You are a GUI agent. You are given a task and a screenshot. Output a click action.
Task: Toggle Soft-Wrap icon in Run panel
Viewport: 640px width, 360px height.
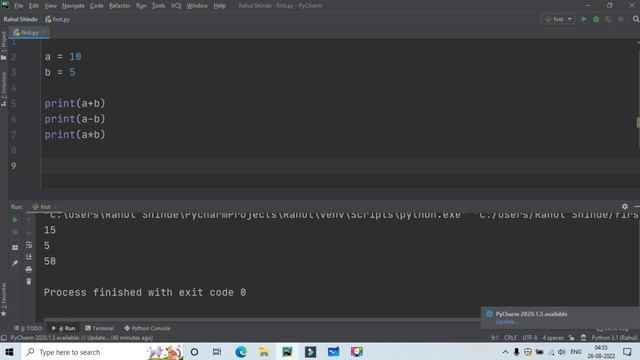click(x=29, y=244)
